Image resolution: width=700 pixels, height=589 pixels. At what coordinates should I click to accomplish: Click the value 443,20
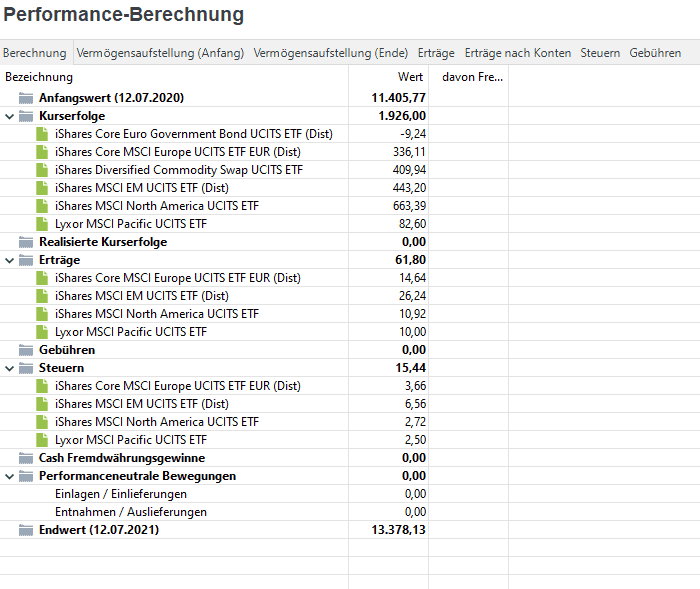(x=409, y=188)
